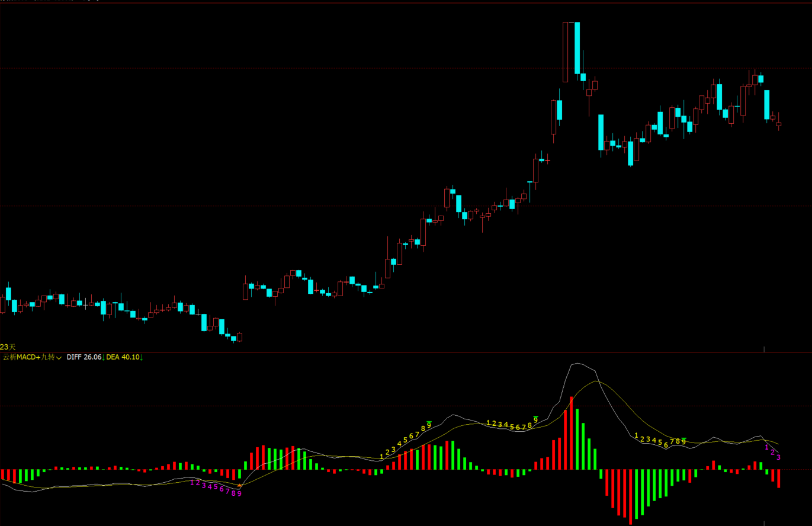Screen dimensions: 812x526
Task: Click the deepest negative red MACD bar
Action: pyautogui.click(x=630, y=496)
